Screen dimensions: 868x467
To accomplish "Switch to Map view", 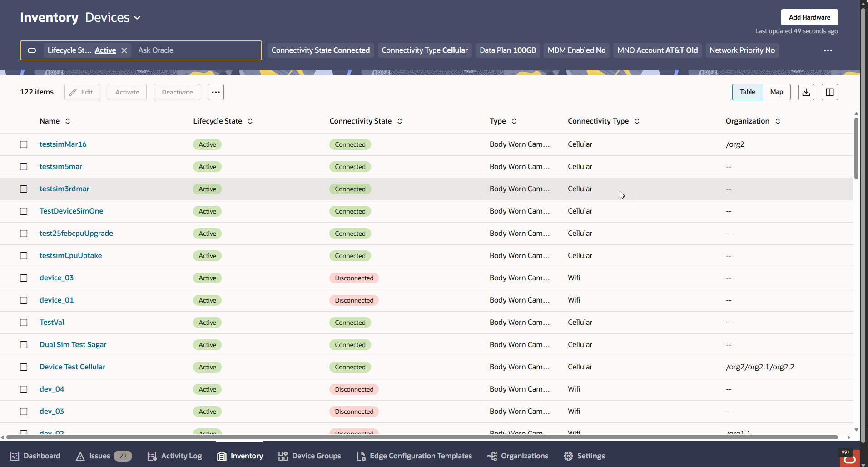I will click(777, 92).
